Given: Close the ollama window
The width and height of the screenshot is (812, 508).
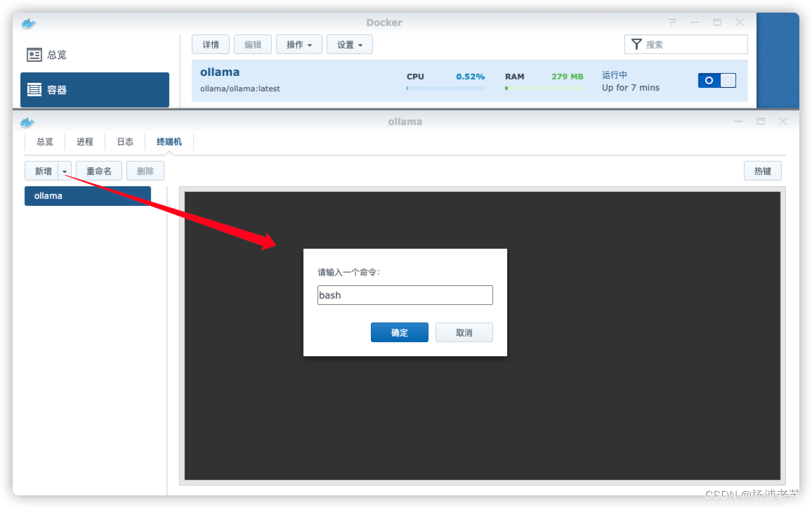Looking at the screenshot, I should 783,122.
